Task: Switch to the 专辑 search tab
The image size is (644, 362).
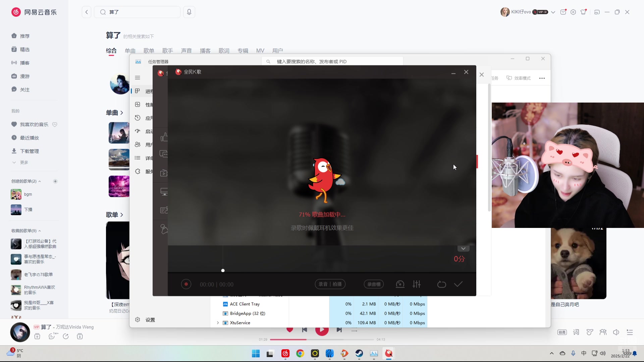Action: [x=243, y=51]
